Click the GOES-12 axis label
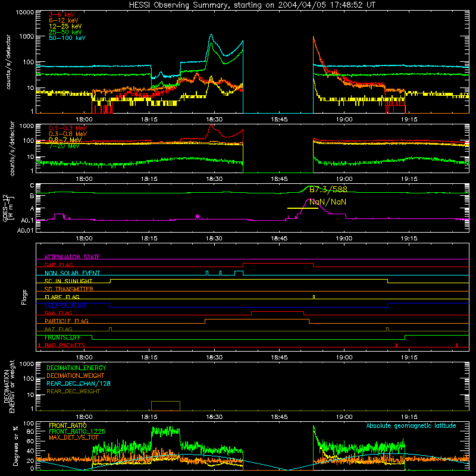Viewport: 476px width, 476px height. click(8, 208)
